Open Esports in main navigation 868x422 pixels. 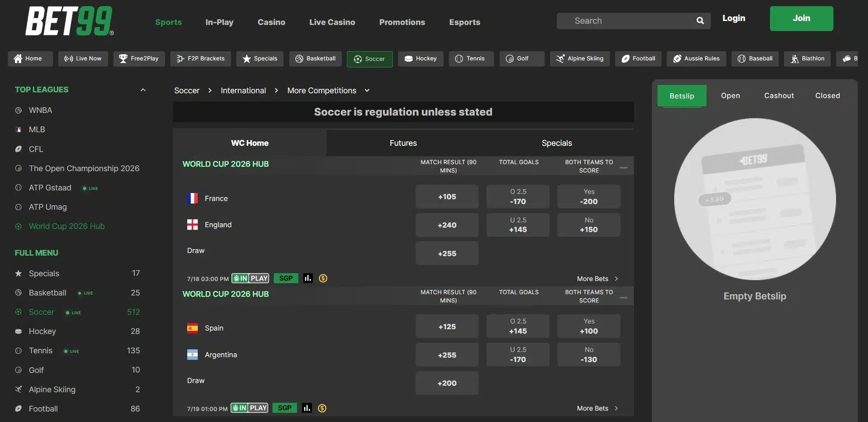(x=465, y=22)
